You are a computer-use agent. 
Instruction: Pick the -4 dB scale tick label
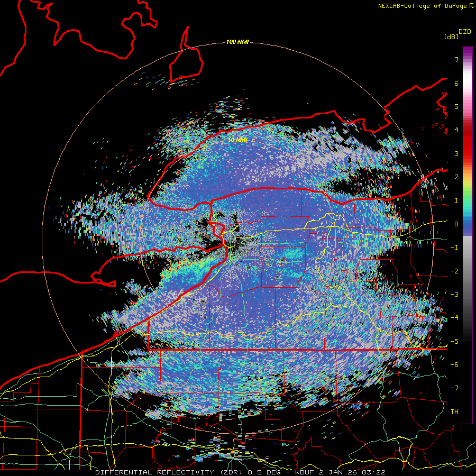pos(454,318)
